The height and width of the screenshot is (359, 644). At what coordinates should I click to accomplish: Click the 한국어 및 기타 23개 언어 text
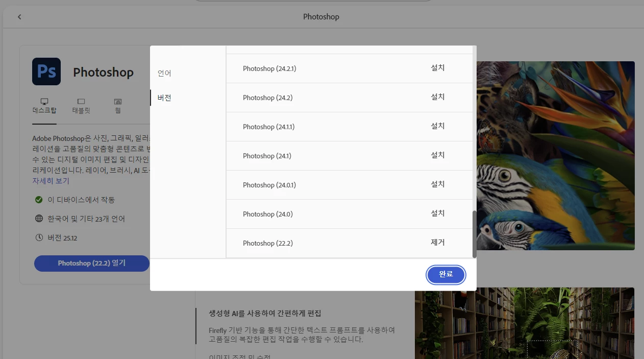[x=86, y=219]
